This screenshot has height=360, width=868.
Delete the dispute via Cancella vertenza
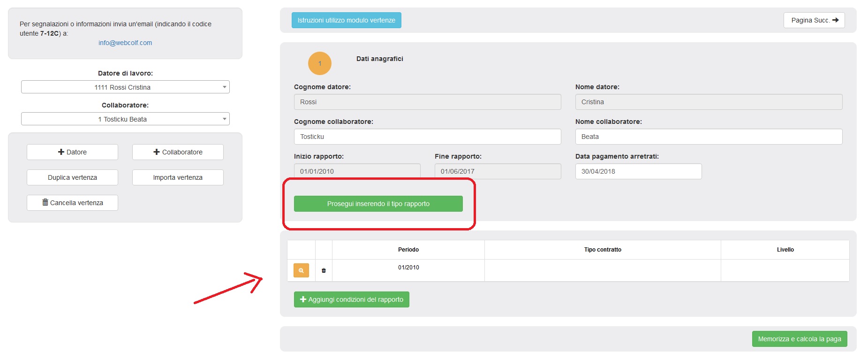(x=72, y=203)
